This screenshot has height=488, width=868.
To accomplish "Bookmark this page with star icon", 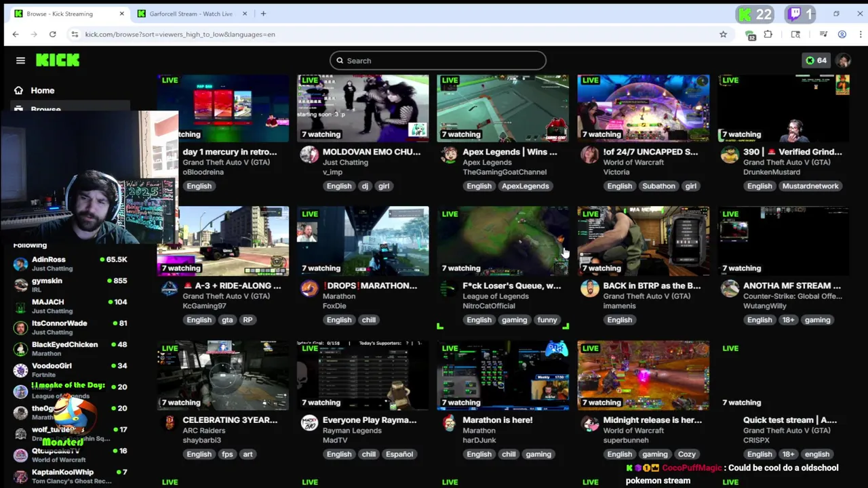I will pyautogui.click(x=724, y=34).
